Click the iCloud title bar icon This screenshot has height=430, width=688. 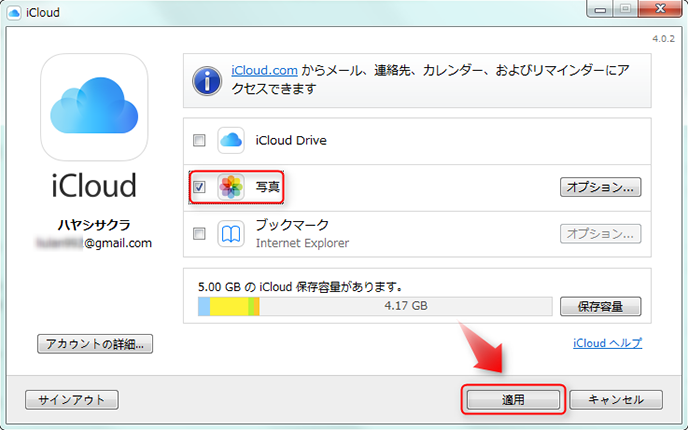(14, 12)
